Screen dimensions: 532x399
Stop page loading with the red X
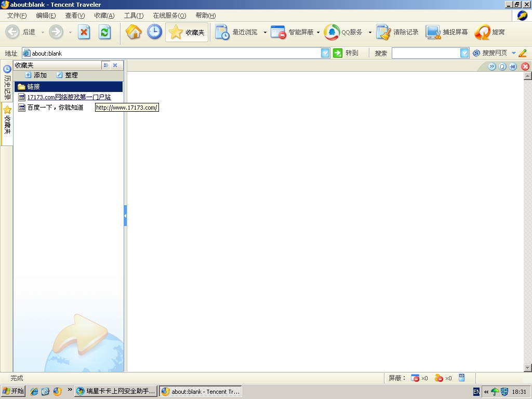84,32
